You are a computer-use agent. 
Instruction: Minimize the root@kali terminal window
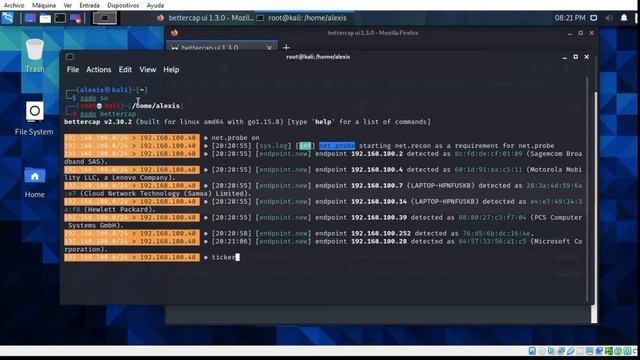[564, 57]
